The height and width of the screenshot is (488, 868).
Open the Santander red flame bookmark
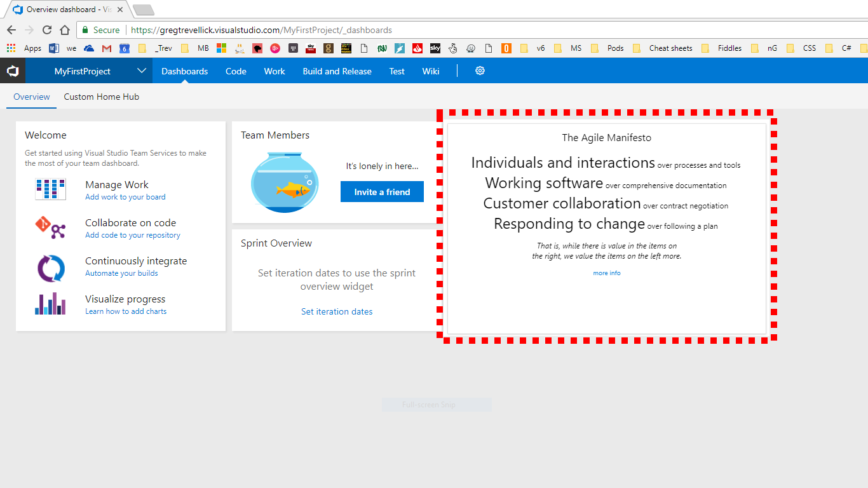[417, 48]
